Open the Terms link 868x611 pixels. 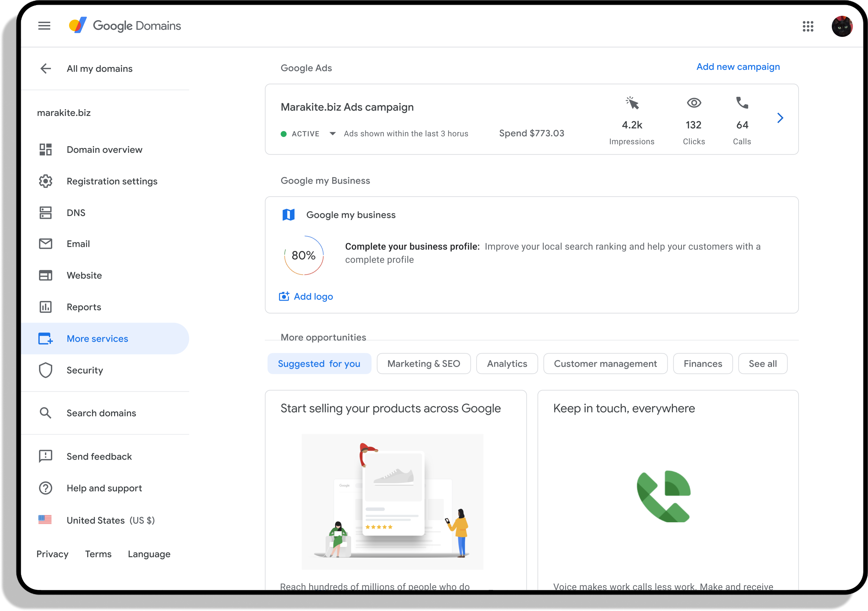pos(98,554)
